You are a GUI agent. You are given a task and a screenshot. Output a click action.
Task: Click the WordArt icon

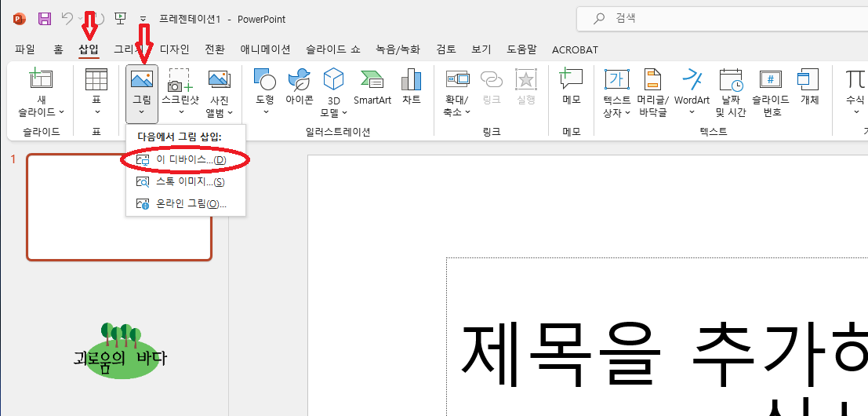pos(692,80)
